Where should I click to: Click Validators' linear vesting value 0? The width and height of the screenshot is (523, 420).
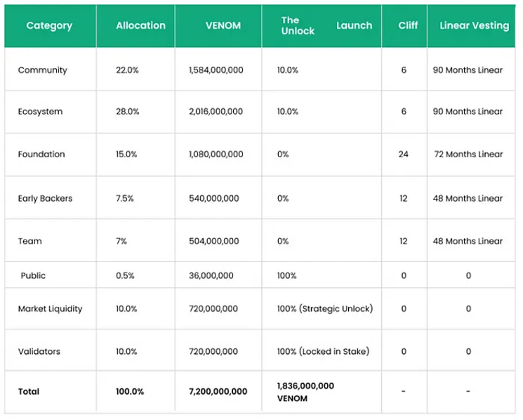468,351
